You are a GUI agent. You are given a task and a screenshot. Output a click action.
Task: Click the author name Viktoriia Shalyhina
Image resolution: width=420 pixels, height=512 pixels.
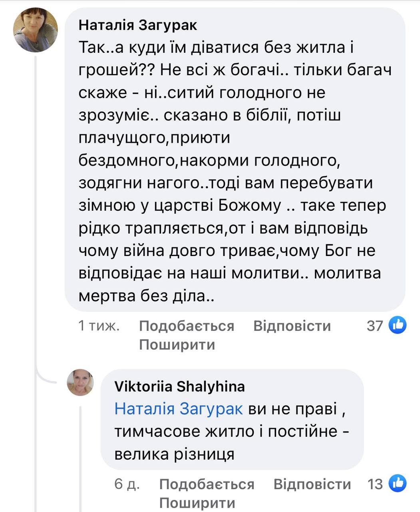click(x=179, y=386)
